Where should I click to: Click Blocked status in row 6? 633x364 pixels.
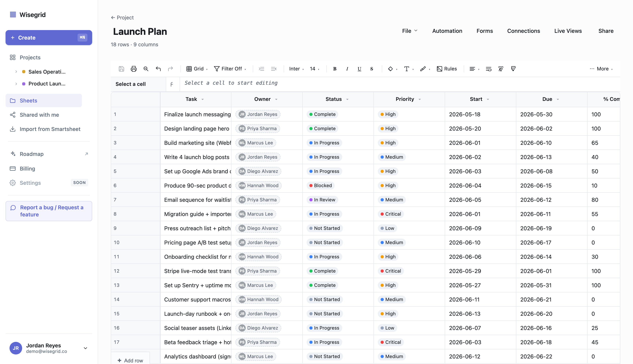click(321, 185)
